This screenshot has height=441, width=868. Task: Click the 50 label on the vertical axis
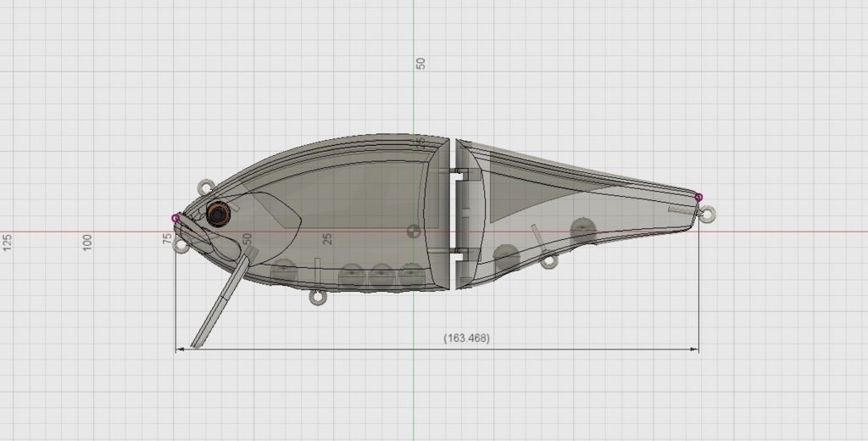click(x=420, y=64)
